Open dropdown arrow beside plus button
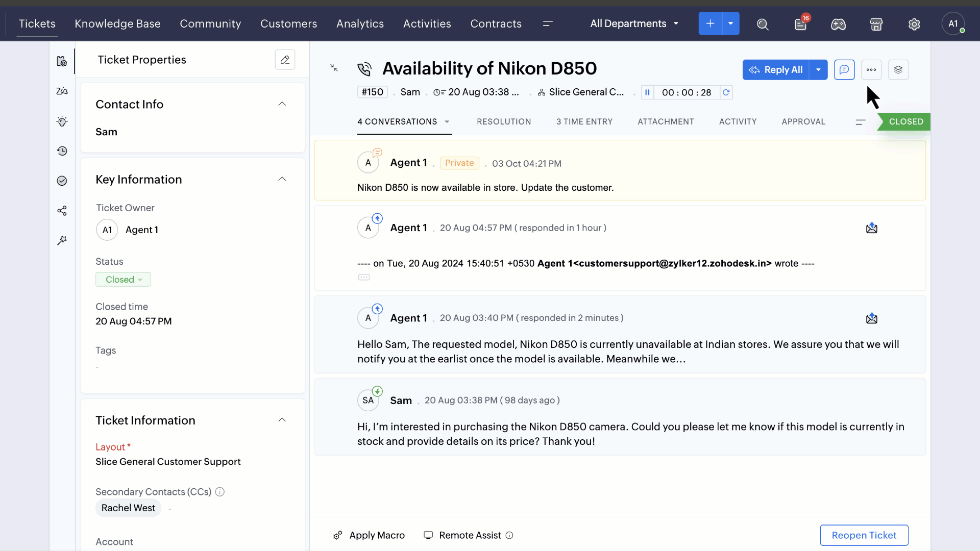980x551 pixels. pos(731,23)
